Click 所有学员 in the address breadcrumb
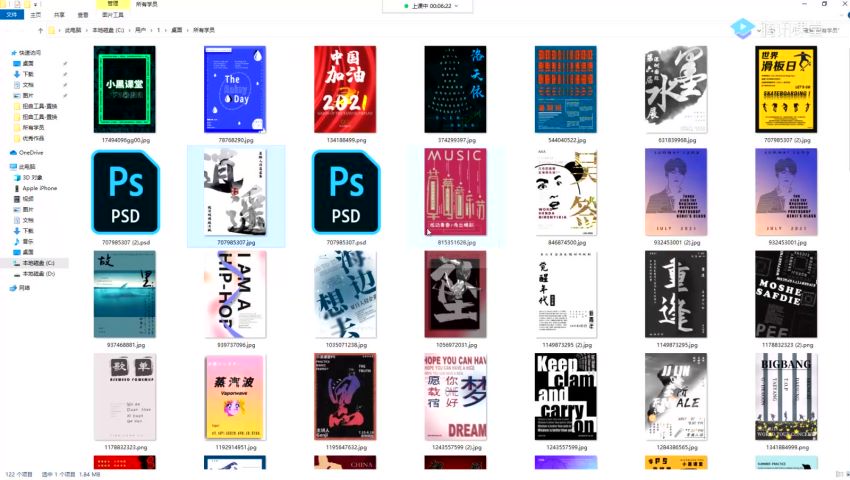 204,30
